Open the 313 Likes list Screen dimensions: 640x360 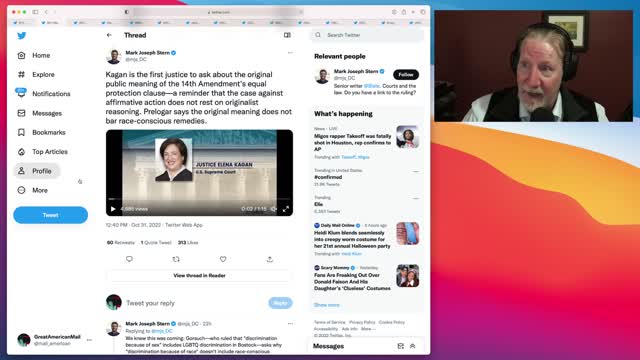coord(188,242)
